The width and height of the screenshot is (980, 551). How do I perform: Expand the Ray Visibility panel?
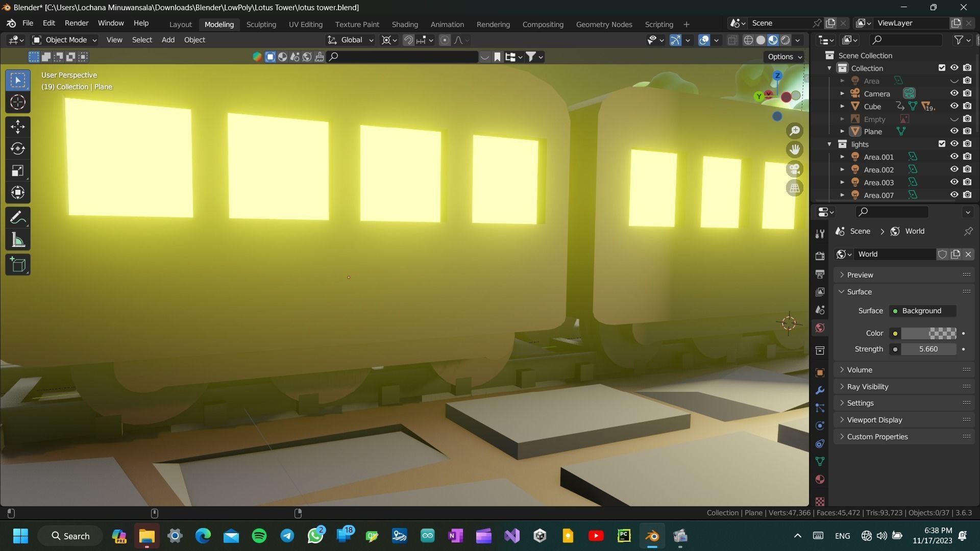pyautogui.click(x=867, y=387)
